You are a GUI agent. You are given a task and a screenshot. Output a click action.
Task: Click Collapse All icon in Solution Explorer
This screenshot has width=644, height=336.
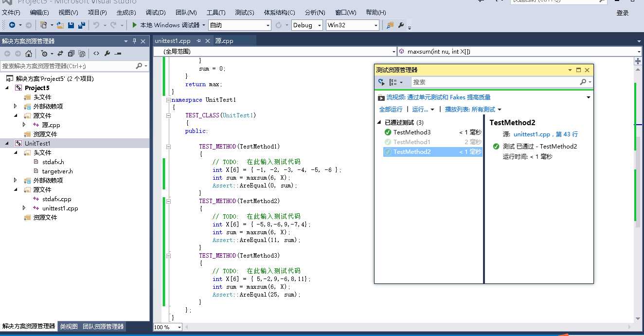72,54
